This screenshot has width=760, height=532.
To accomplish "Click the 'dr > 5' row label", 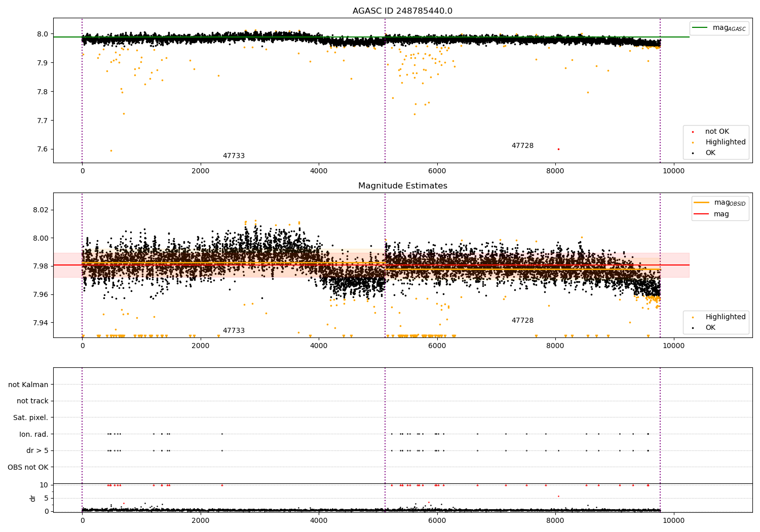I will tap(37, 451).
